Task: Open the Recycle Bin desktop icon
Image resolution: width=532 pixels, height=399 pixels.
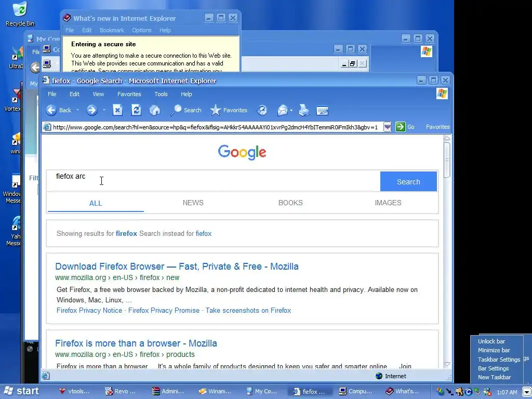Action: (20, 14)
